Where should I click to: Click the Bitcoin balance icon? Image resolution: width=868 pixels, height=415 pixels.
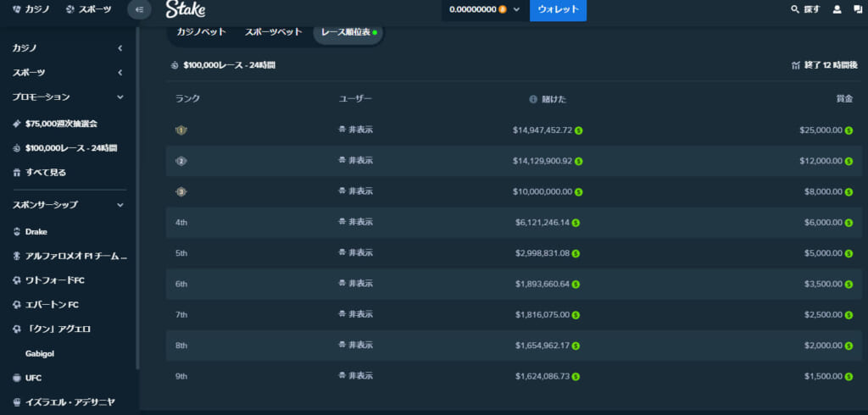tap(502, 9)
